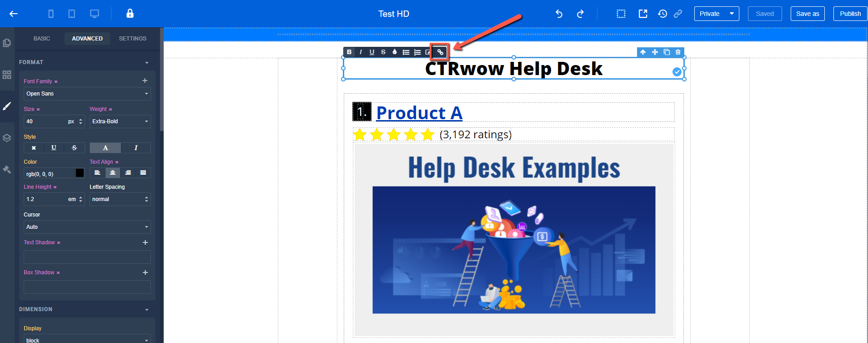Screen dimensions: 868x343
Task: Justify text alignment
Action: (x=143, y=173)
